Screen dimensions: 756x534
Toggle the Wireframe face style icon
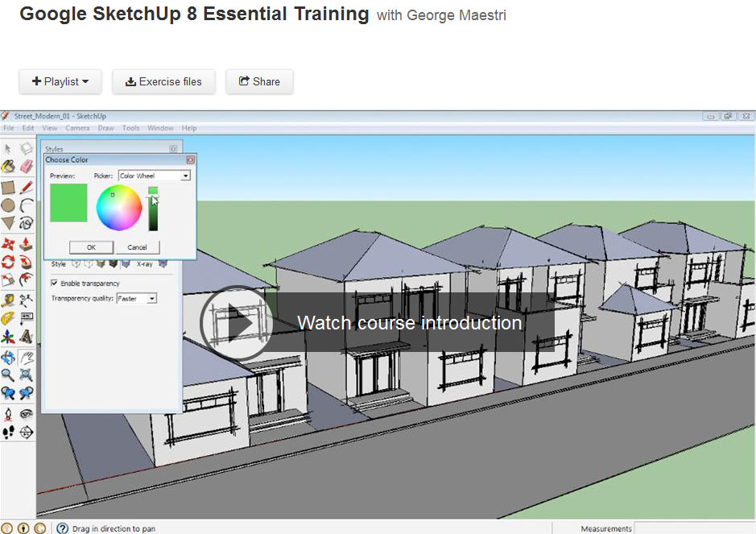click(x=76, y=264)
